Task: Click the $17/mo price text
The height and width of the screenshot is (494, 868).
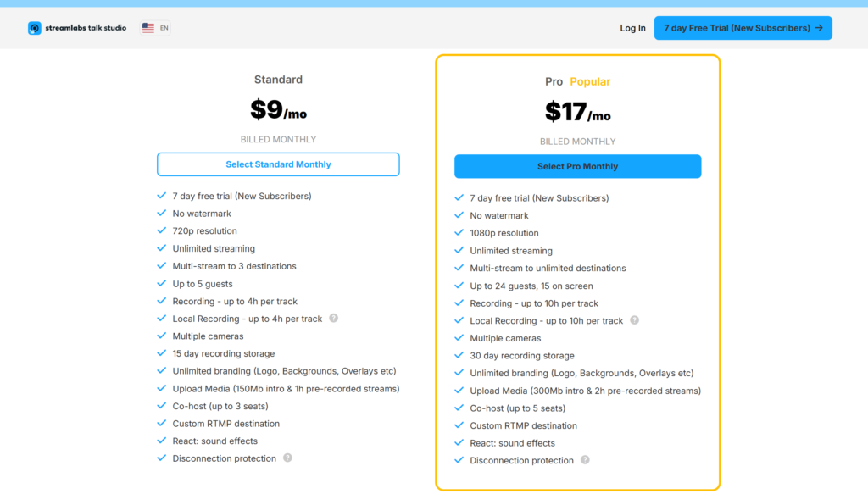Action: 577,113
